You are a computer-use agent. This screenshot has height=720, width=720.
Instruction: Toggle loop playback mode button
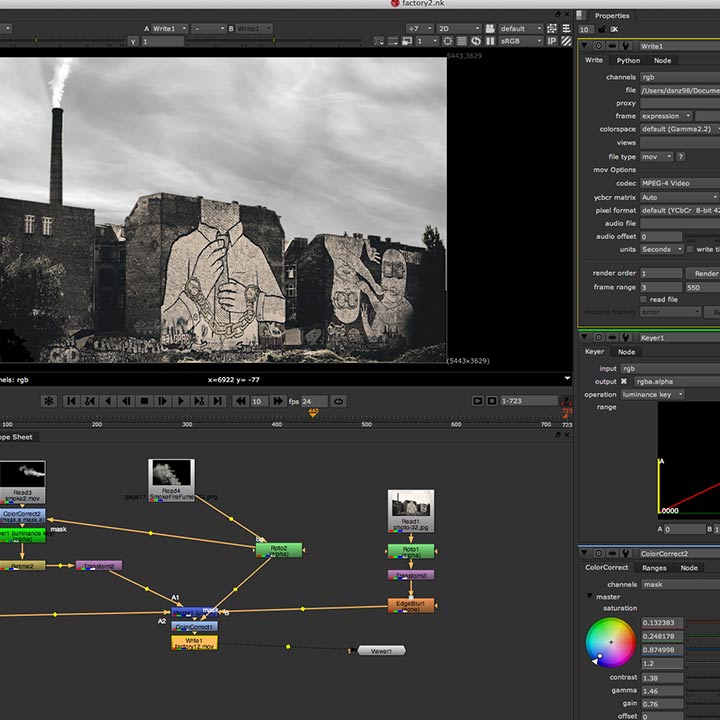point(338,401)
